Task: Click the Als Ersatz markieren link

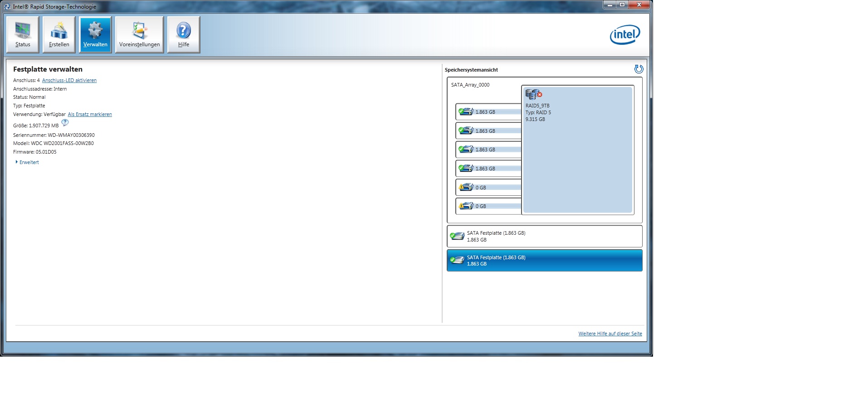Action: tap(90, 115)
